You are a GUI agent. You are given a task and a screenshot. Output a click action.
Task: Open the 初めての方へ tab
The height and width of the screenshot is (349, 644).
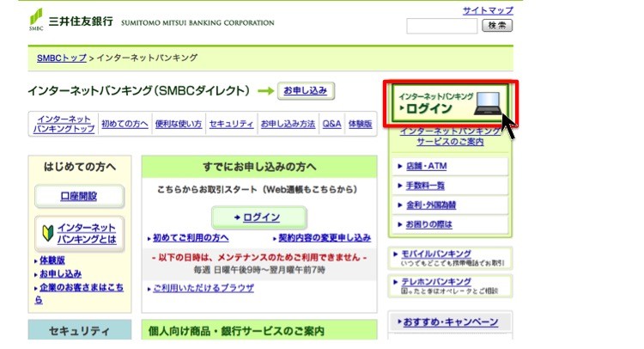coord(125,124)
